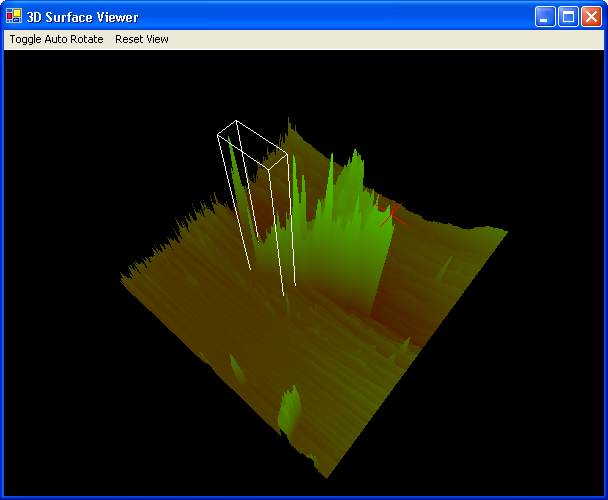Click the 3D Surface Viewer title text

click(82, 17)
